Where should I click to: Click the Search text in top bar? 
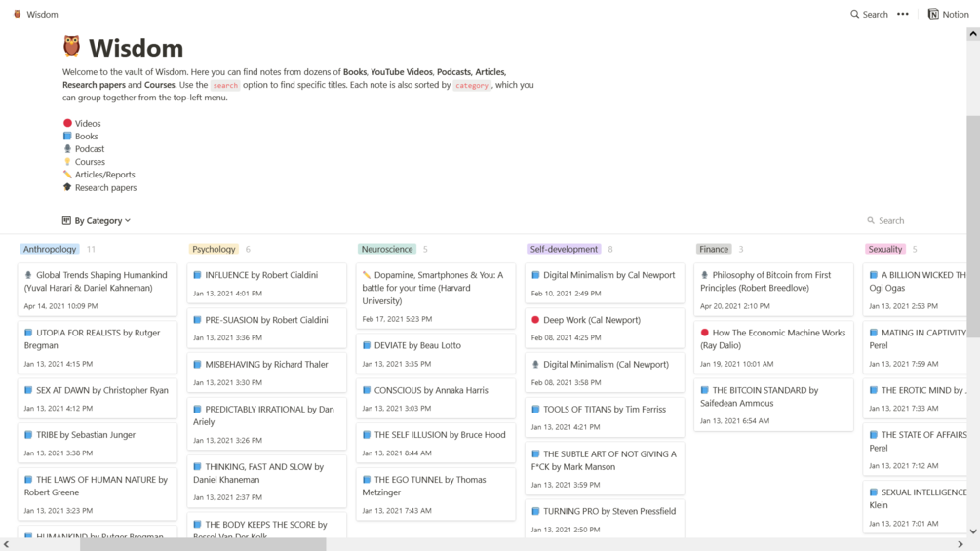coord(875,14)
